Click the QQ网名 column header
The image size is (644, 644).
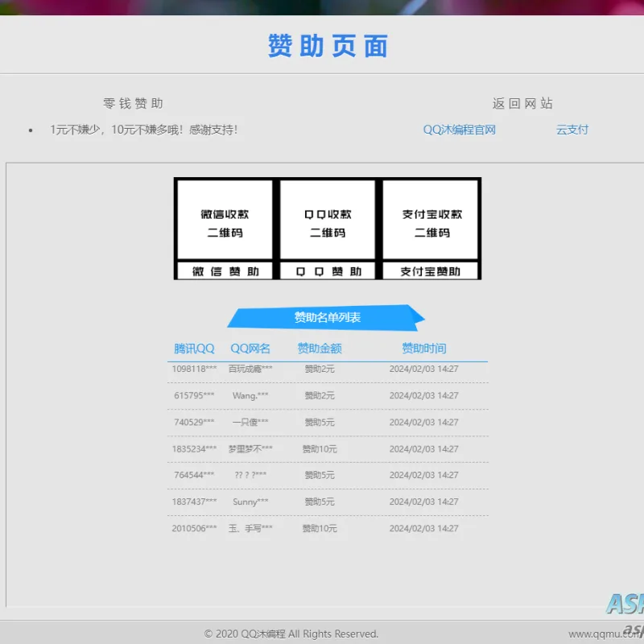pyautogui.click(x=250, y=349)
